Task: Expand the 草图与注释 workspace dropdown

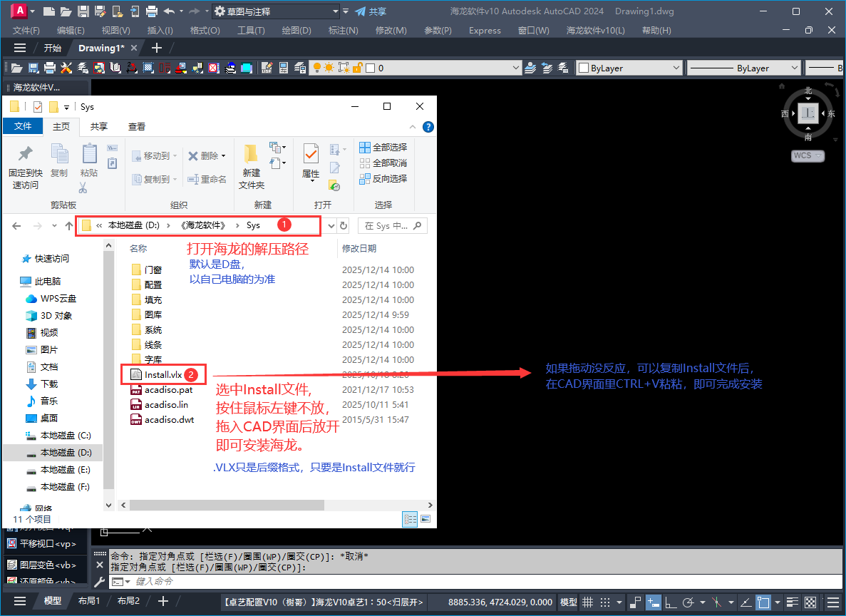Action: pos(336,11)
